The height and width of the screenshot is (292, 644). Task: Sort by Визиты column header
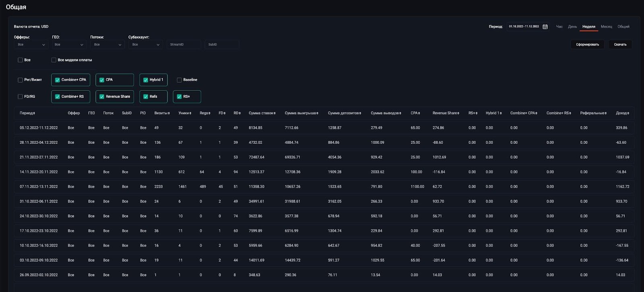coord(162,113)
